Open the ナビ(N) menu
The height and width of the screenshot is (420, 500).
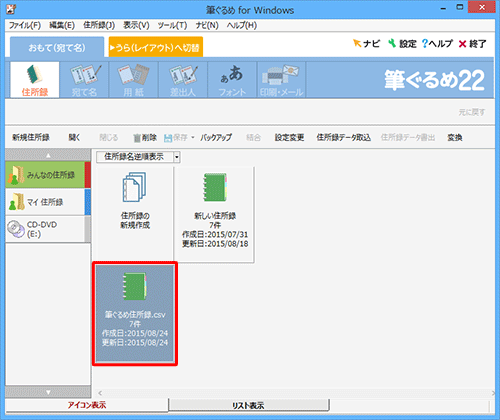207,25
